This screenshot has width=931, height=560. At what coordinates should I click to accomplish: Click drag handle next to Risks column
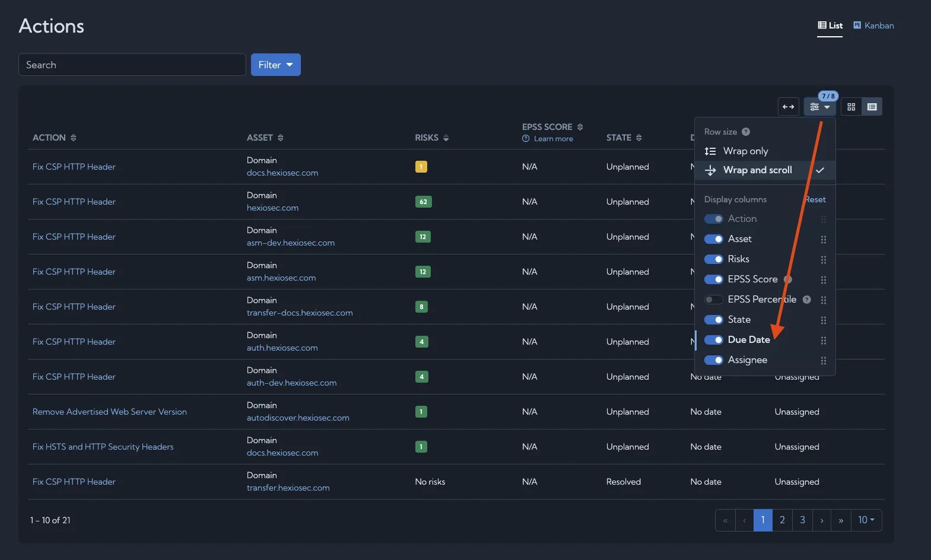(x=823, y=259)
